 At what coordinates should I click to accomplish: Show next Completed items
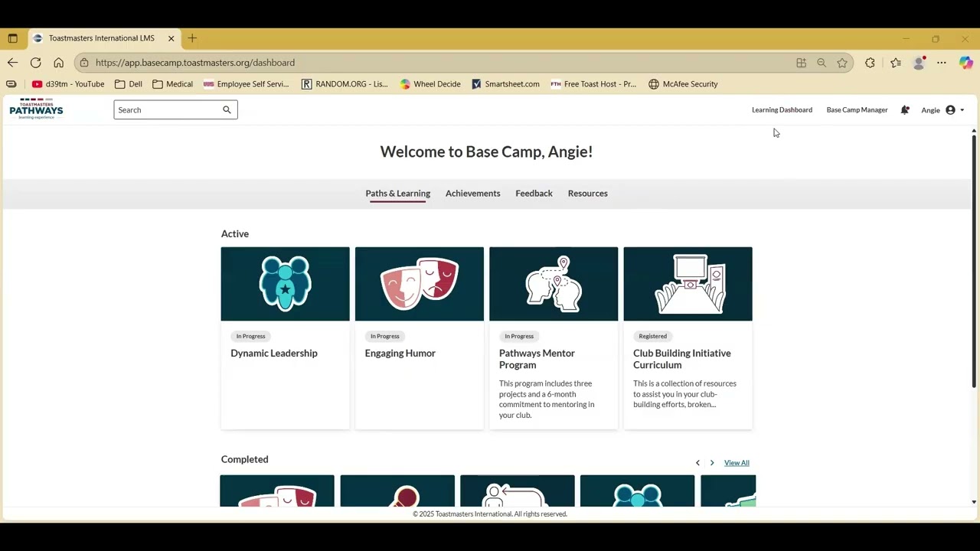pos(712,463)
